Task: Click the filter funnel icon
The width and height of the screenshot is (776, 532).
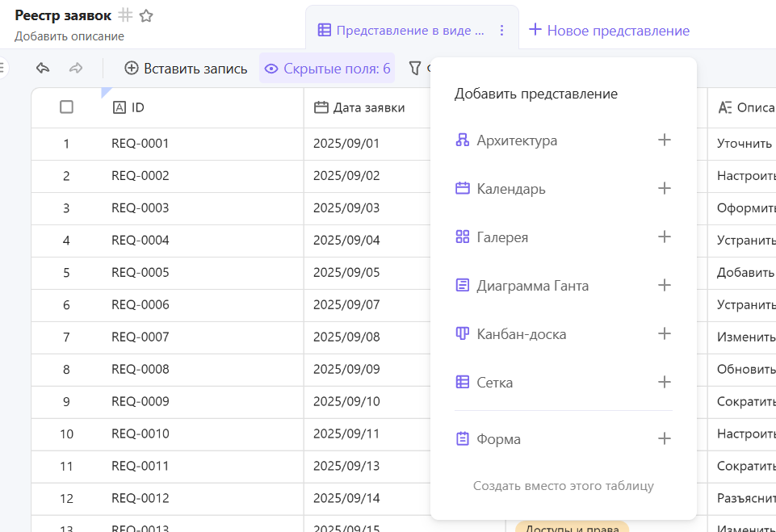Action: tap(415, 68)
